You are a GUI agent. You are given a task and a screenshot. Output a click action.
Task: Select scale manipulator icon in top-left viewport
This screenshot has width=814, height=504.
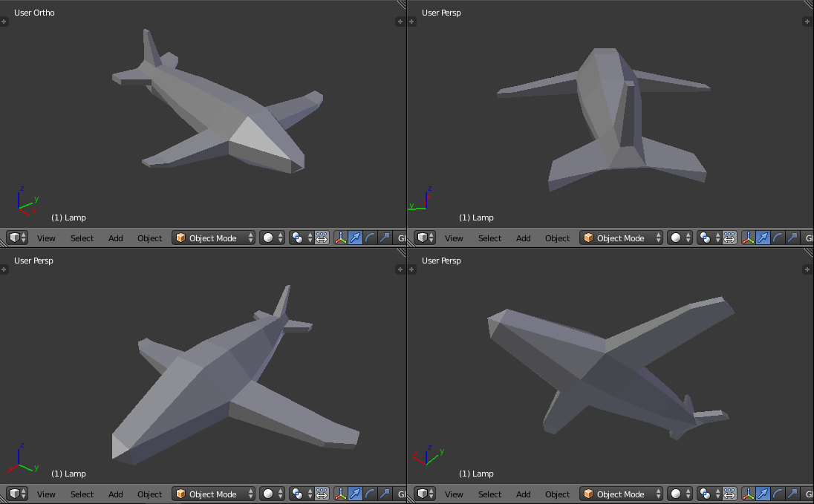[384, 238]
